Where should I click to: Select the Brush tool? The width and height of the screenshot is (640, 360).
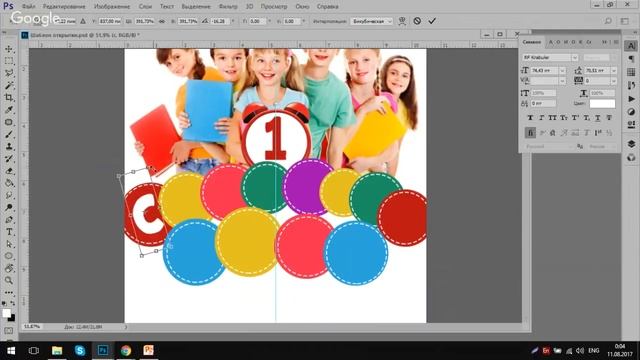coord(9,134)
